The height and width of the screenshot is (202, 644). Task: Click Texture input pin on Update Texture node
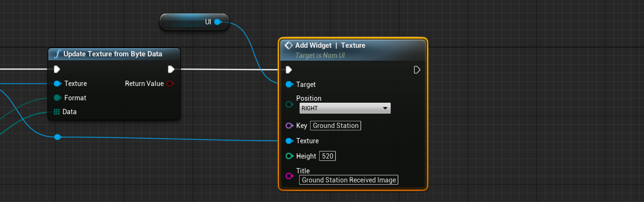click(57, 84)
